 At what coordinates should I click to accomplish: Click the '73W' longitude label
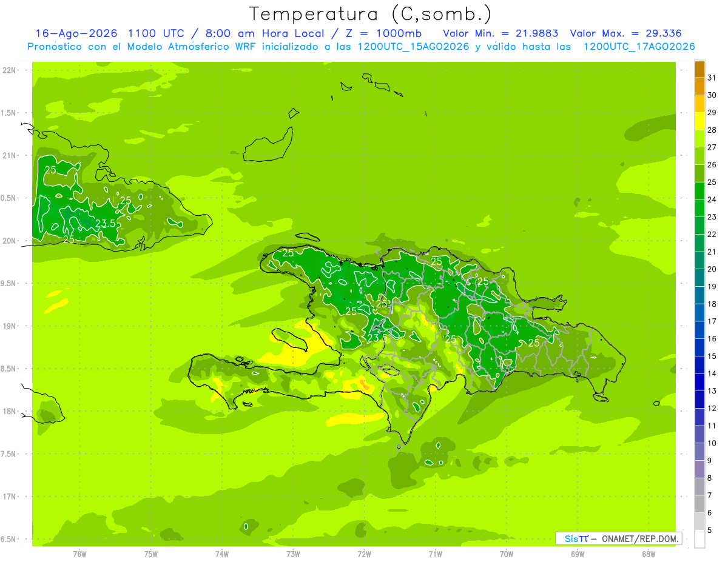(x=293, y=554)
